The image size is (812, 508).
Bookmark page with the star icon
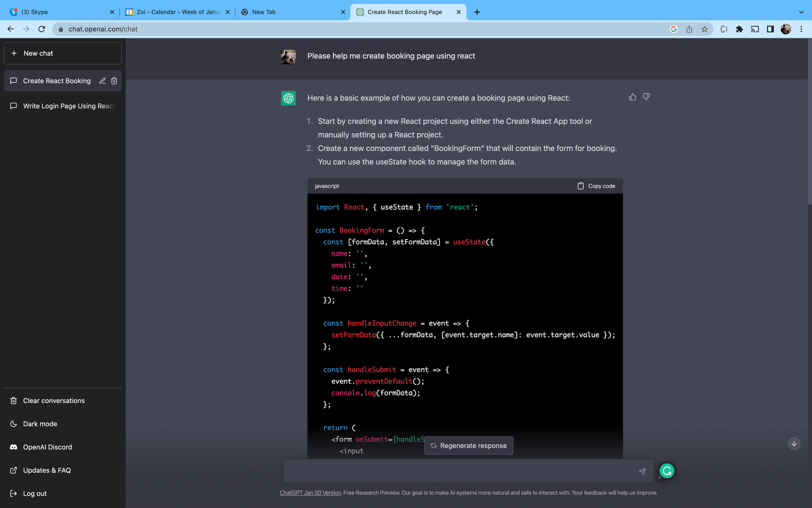704,29
